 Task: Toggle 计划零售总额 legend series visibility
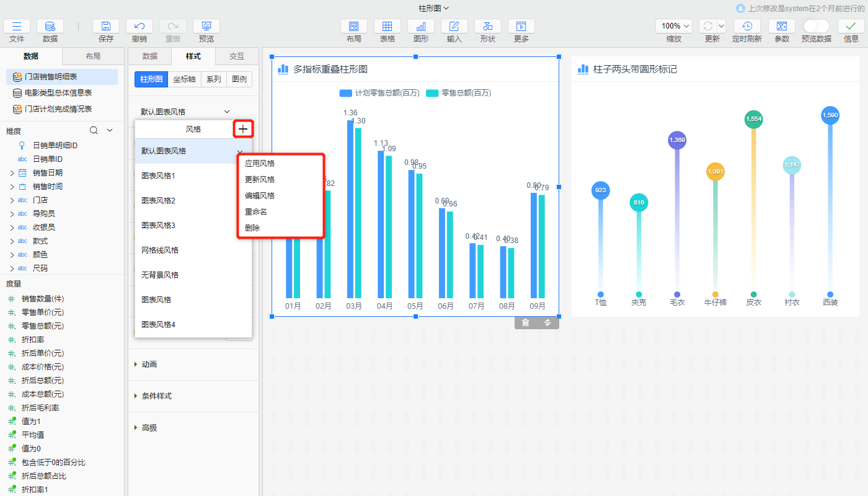pos(379,93)
